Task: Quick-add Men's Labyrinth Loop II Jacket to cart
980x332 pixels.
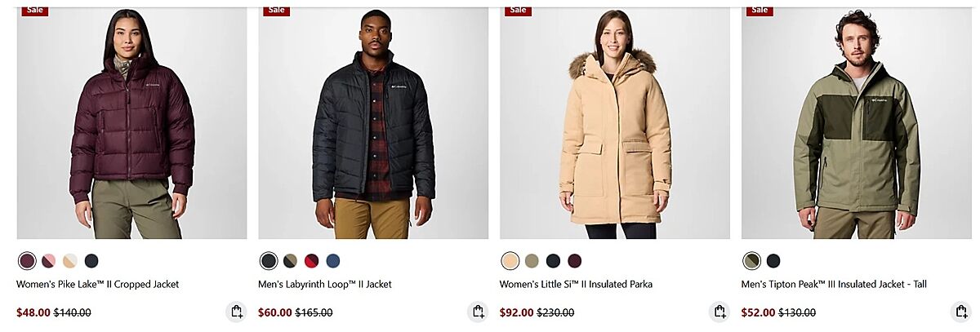Action: (478, 312)
